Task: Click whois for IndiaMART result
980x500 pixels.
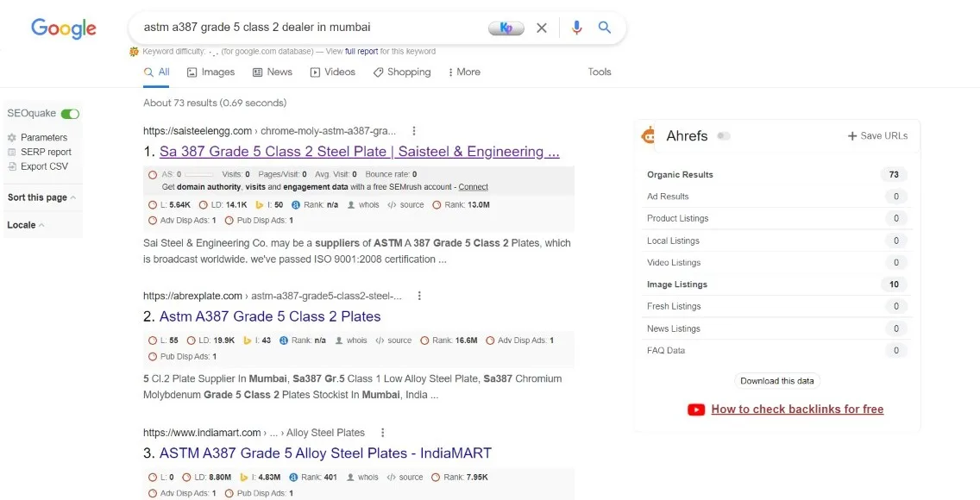Action: pos(362,477)
